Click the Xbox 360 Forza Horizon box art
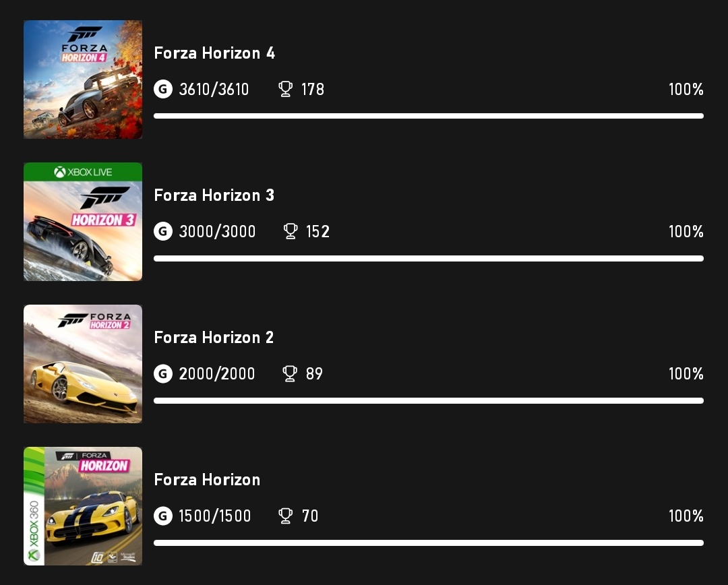 click(82, 506)
